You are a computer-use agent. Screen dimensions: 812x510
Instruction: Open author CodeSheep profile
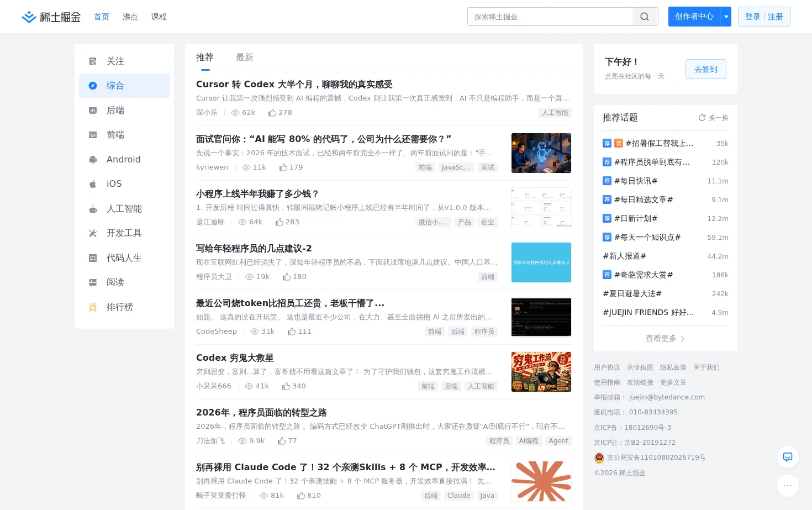click(217, 332)
